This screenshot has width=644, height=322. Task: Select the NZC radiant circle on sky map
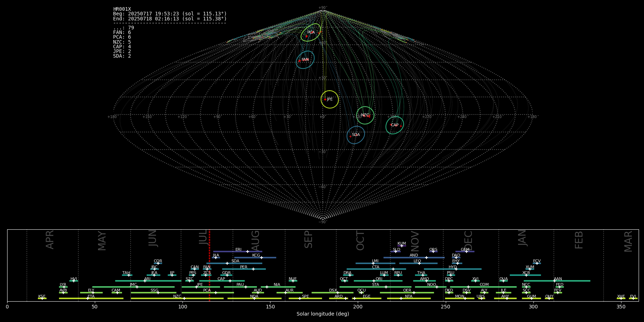(x=365, y=115)
